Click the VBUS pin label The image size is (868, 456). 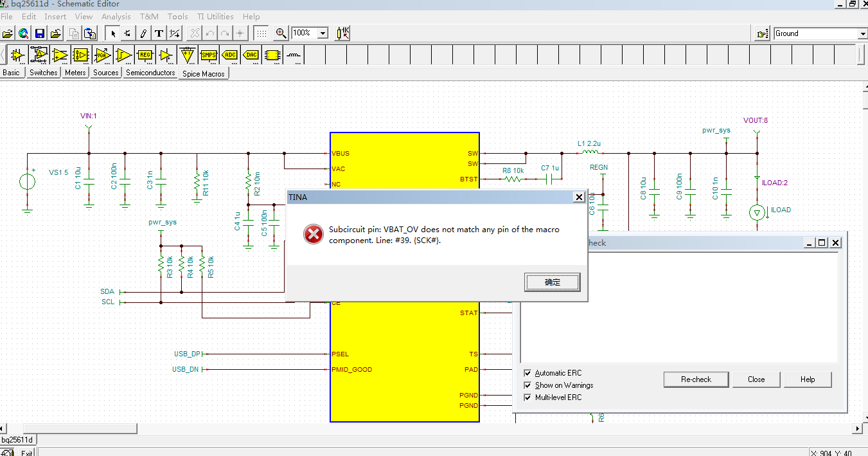tap(341, 154)
